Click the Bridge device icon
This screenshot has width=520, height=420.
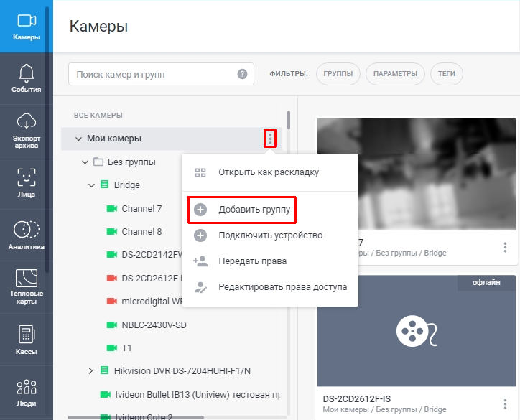tap(104, 185)
